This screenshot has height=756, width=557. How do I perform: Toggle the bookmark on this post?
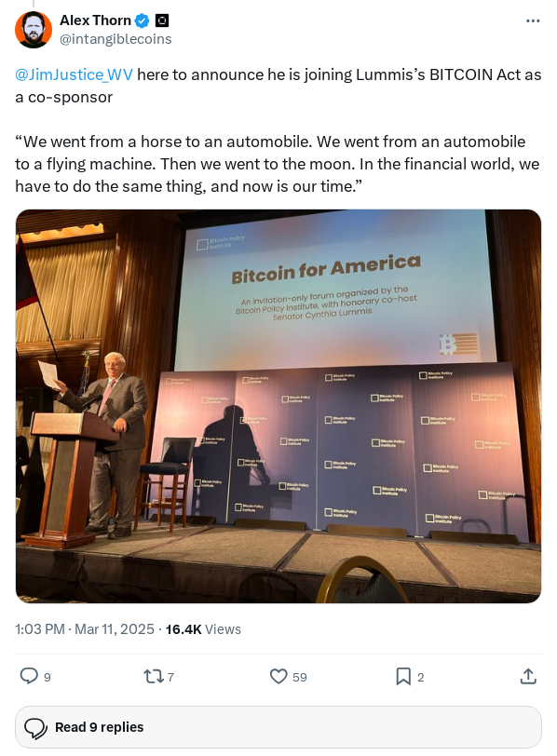[402, 676]
